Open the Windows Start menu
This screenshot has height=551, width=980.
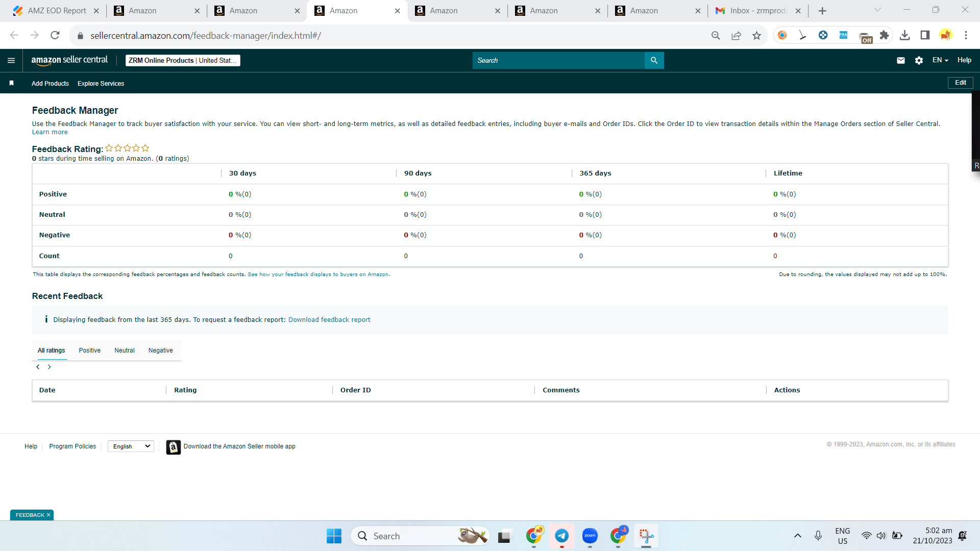(334, 536)
